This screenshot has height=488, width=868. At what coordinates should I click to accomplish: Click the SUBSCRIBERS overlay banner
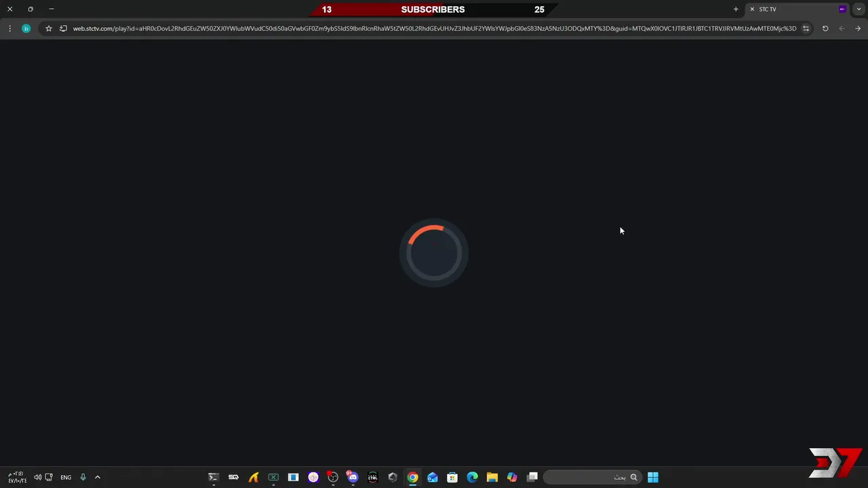coord(433,9)
